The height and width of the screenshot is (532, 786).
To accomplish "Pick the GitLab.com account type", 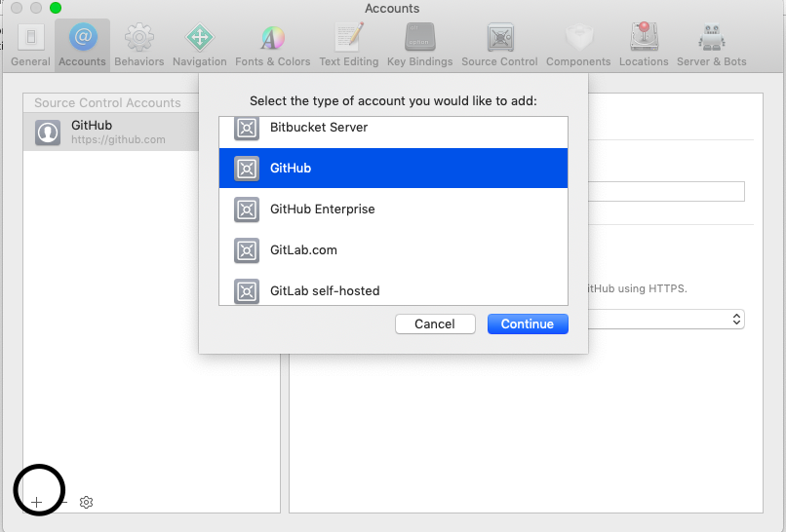I will 394,250.
